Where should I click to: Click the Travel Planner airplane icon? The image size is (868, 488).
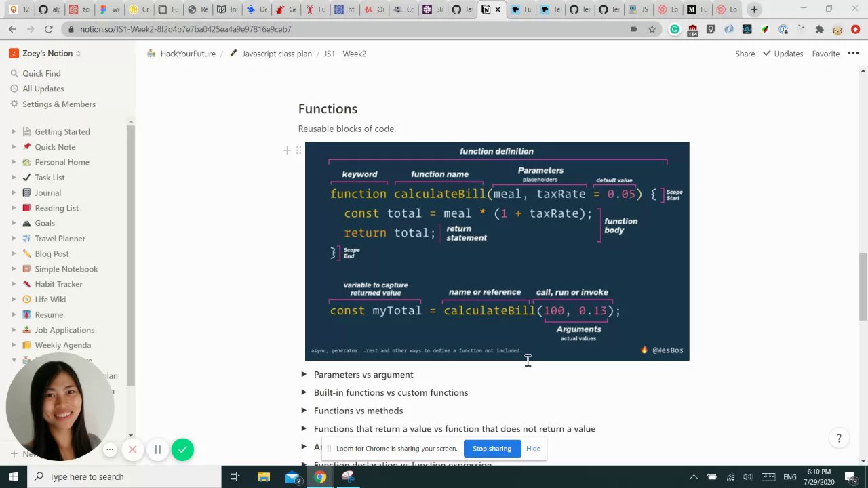click(26, 239)
